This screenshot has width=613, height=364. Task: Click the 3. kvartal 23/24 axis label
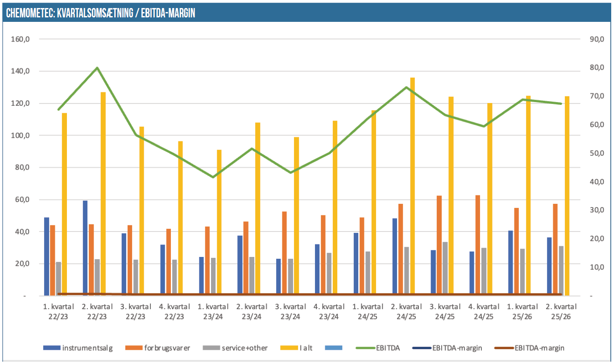click(290, 311)
